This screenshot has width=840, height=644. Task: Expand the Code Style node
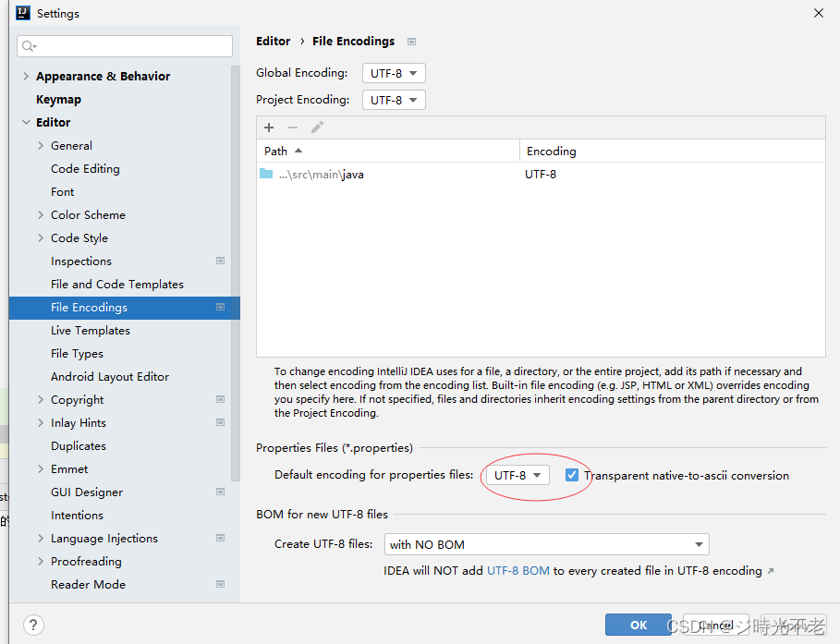click(x=41, y=237)
